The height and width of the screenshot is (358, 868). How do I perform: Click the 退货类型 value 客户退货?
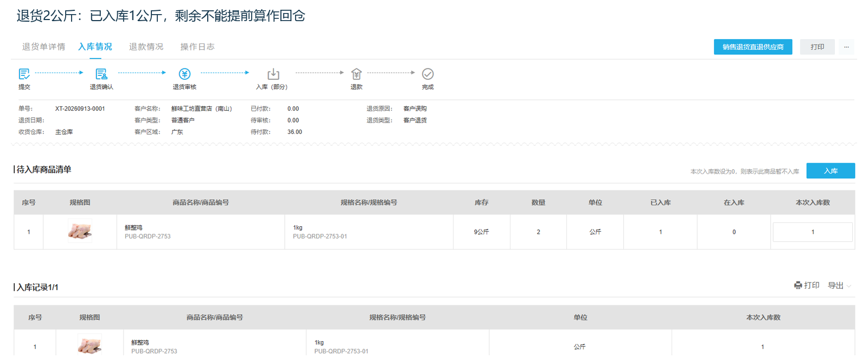(415, 120)
